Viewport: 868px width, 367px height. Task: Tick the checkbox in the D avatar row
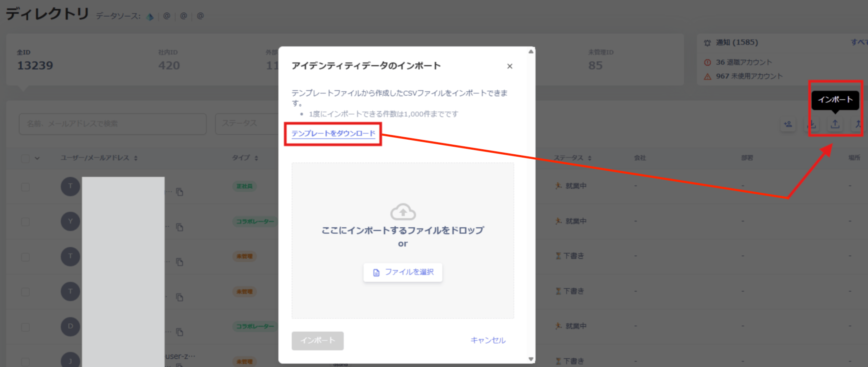(x=25, y=327)
